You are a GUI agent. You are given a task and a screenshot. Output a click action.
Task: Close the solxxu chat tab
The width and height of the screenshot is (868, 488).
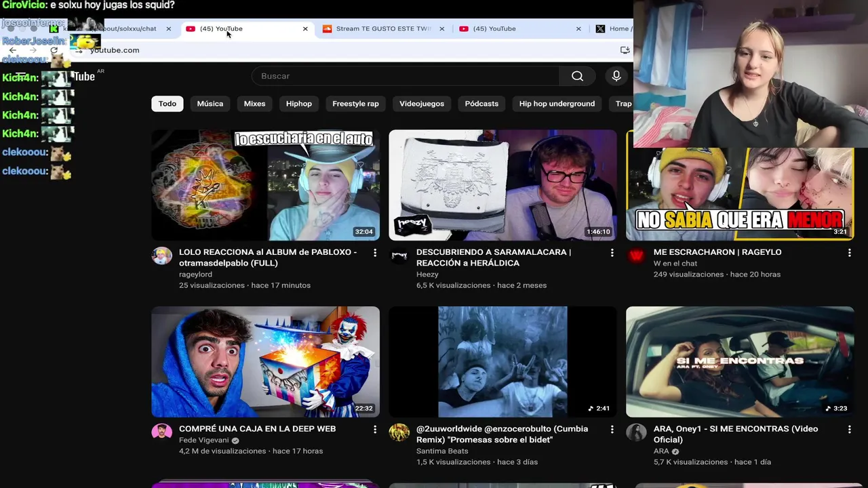pyautogui.click(x=169, y=28)
